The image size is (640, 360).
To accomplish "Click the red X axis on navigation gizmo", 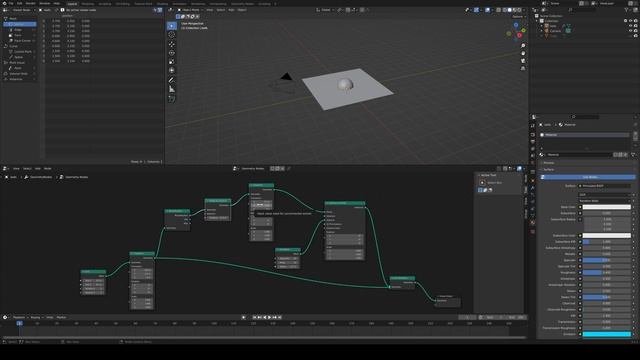I will [x=519, y=36].
